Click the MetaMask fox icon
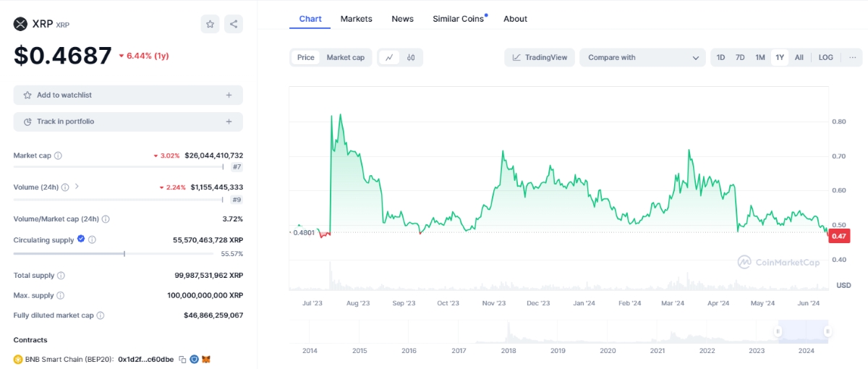Screen dimensions: 868x369 (205, 359)
